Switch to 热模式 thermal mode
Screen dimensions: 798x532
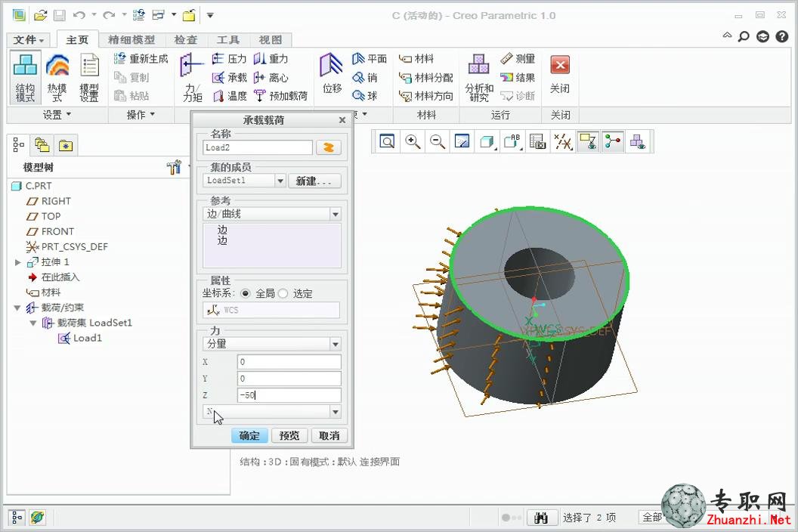coord(57,77)
